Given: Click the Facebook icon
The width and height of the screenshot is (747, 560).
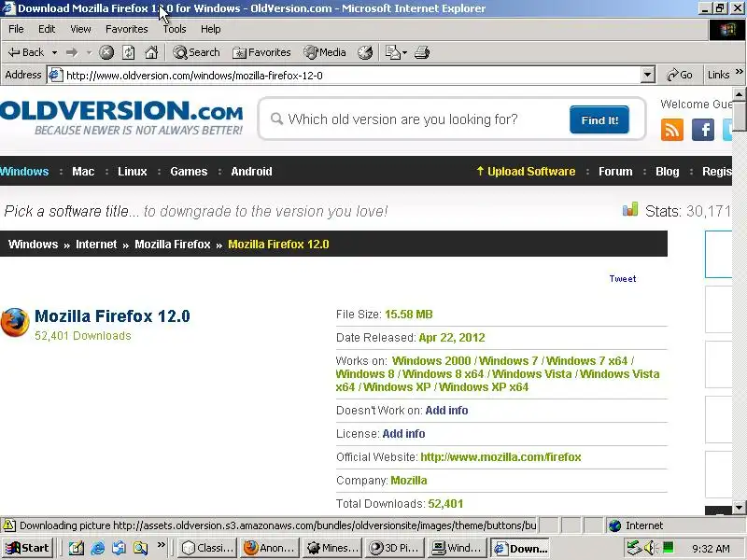Looking at the screenshot, I should [x=703, y=130].
